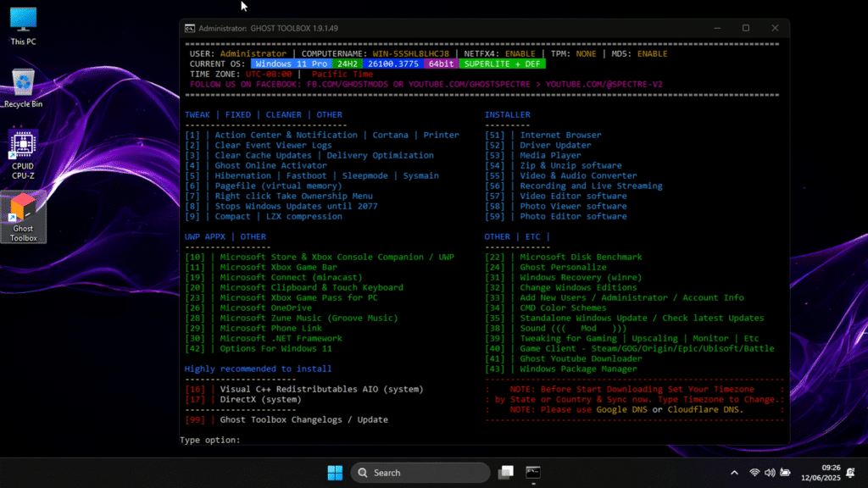Click the 'Windows 11 Pro' OS label
The image size is (868, 488).
tap(292, 64)
